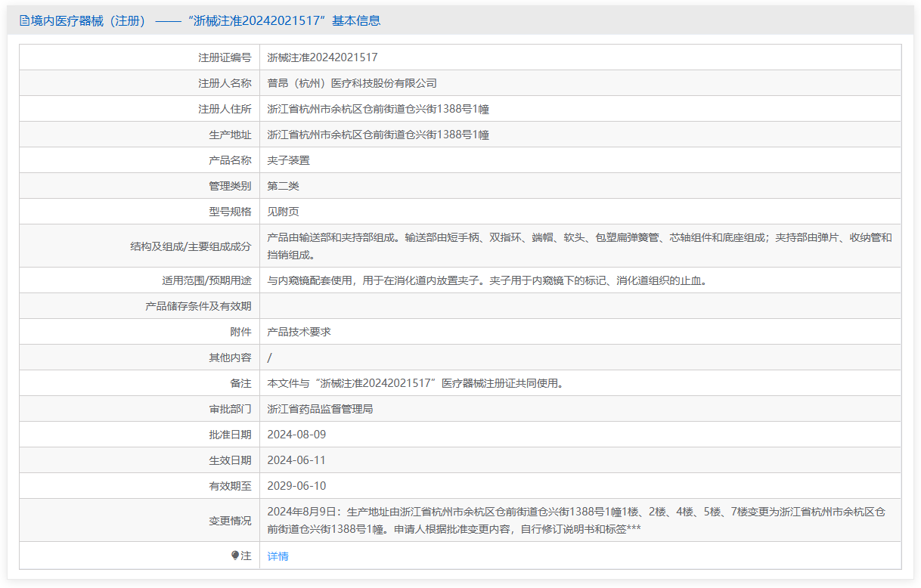Click the 审批部门 label
This screenshot has height=588, width=921.
[x=230, y=409]
